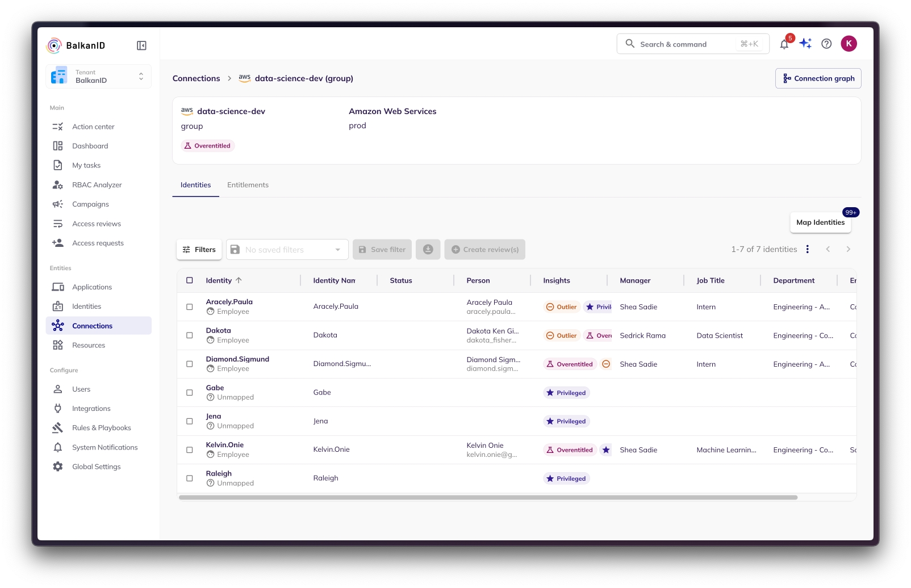Click the horizontal table scrollbar
The height and width of the screenshot is (588, 911).
(488, 498)
